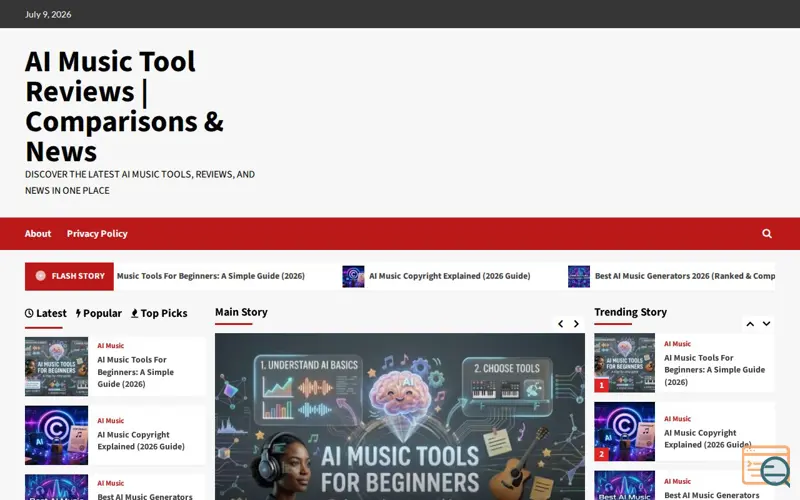Click the Trending Story heading
Viewport: 800px width, 500px height.
(x=631, y=312)
